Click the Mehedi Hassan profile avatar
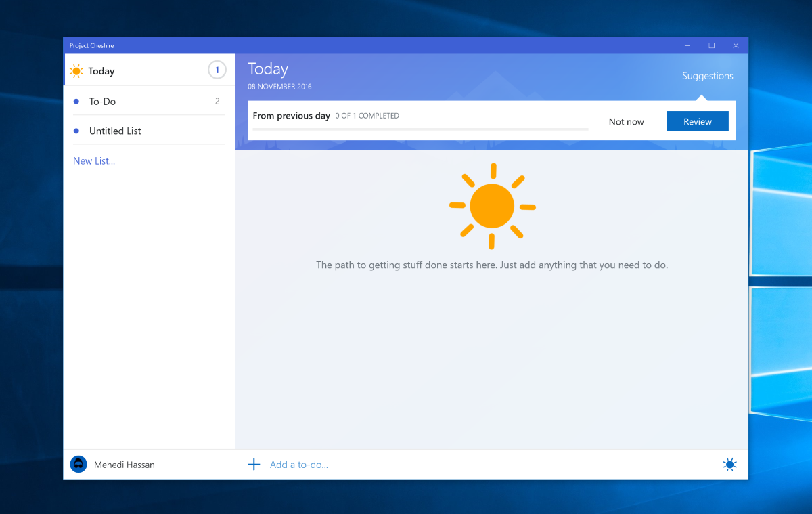This screenshot has width=812, height=514. click(78, 465)
